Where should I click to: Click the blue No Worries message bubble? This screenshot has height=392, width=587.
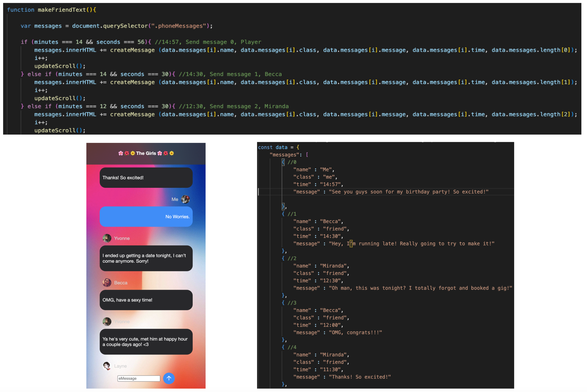[146, 217]
